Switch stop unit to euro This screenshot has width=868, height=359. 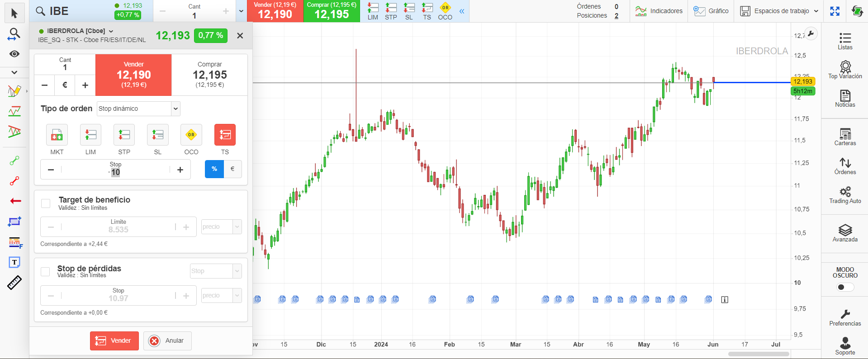point(232,169)
